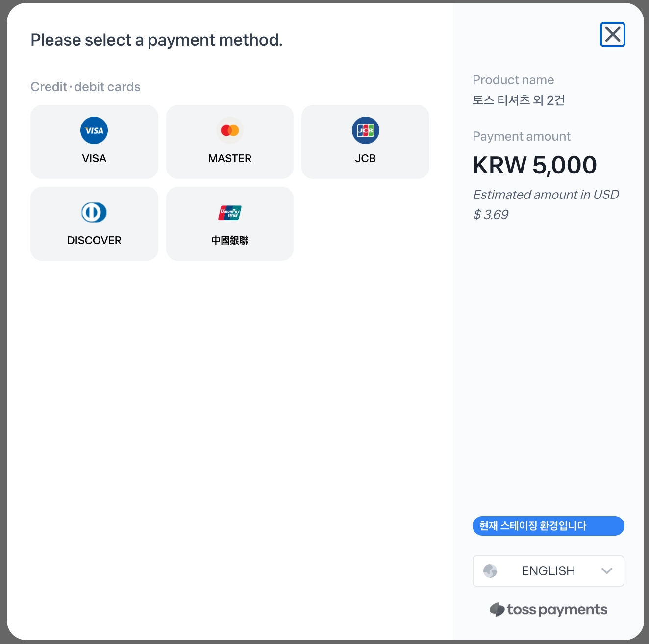Click the VISA logo icon
The width and height of the screenshot is (649, 644).
(x=94, y=130)
